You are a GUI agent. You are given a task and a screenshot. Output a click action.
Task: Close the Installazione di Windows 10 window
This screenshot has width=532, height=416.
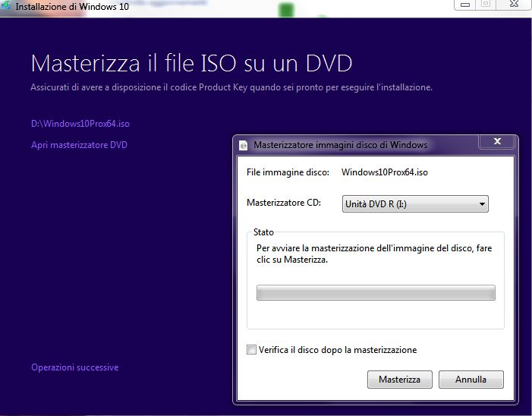[514, 5]
